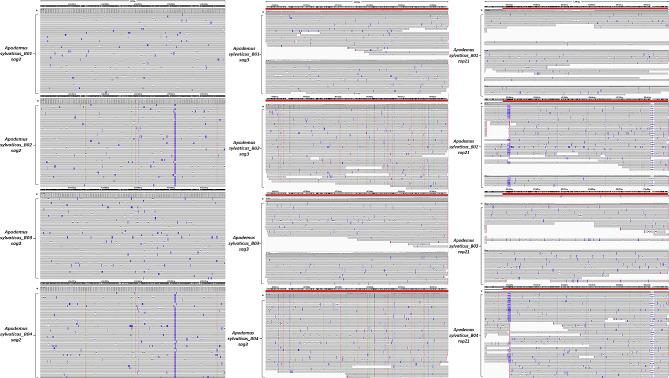
Task: Click the red reference bar above B01 seg3
Action: (x=357, y=9)
